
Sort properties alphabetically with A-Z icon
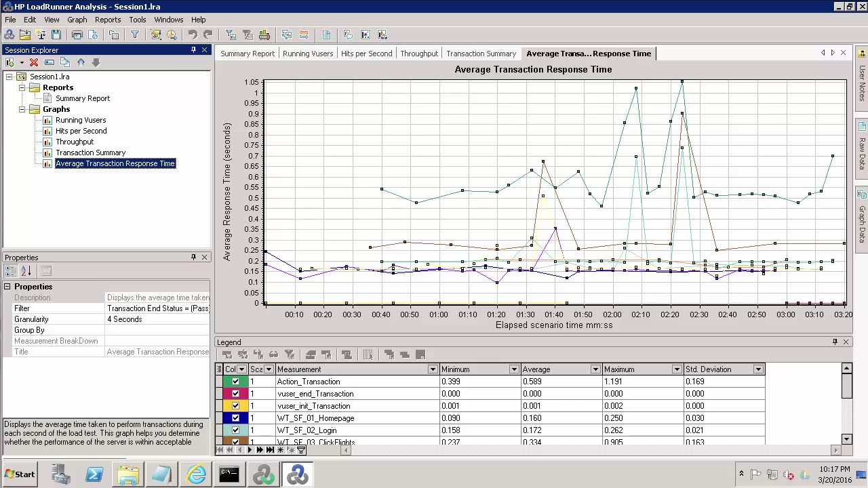point(26,271)
